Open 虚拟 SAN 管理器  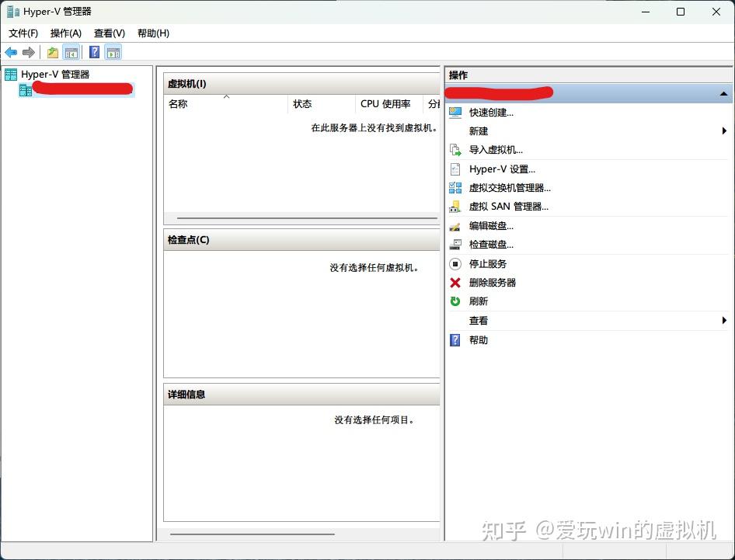click(x=507, y=207)
